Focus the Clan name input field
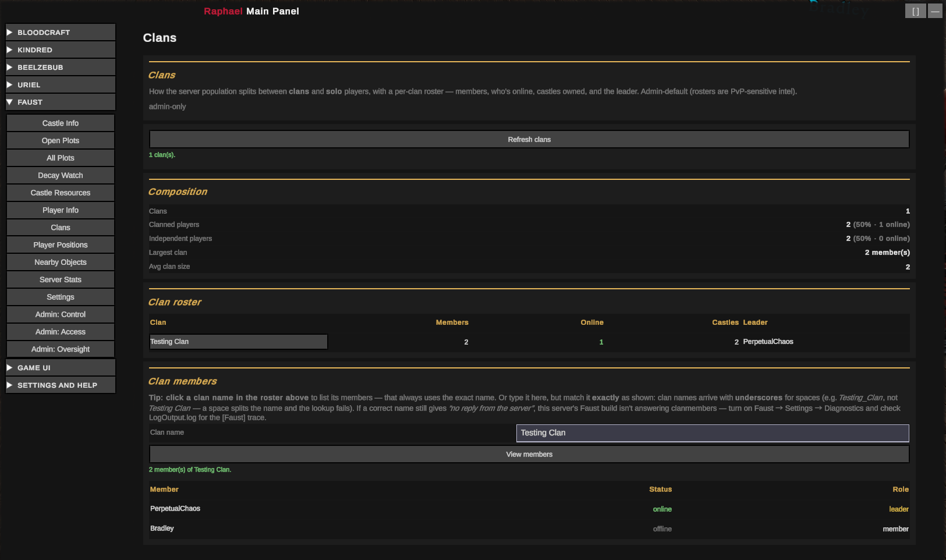The width and height of the screenshot is (946, 560). (713, 433)
